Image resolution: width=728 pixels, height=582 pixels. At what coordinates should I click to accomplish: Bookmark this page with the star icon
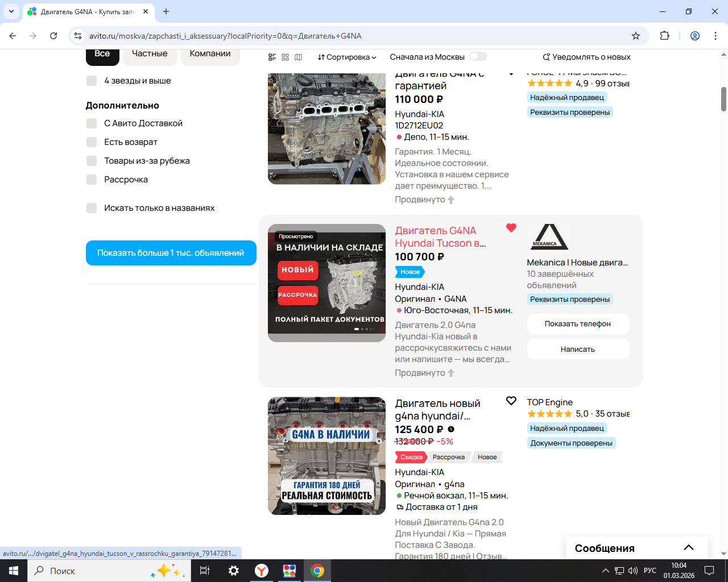636,36
